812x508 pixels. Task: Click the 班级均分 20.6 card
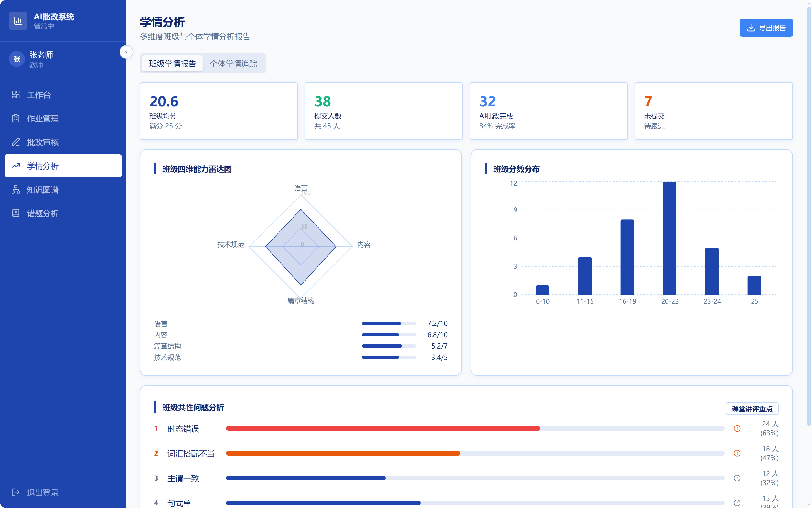click(219, 111)
